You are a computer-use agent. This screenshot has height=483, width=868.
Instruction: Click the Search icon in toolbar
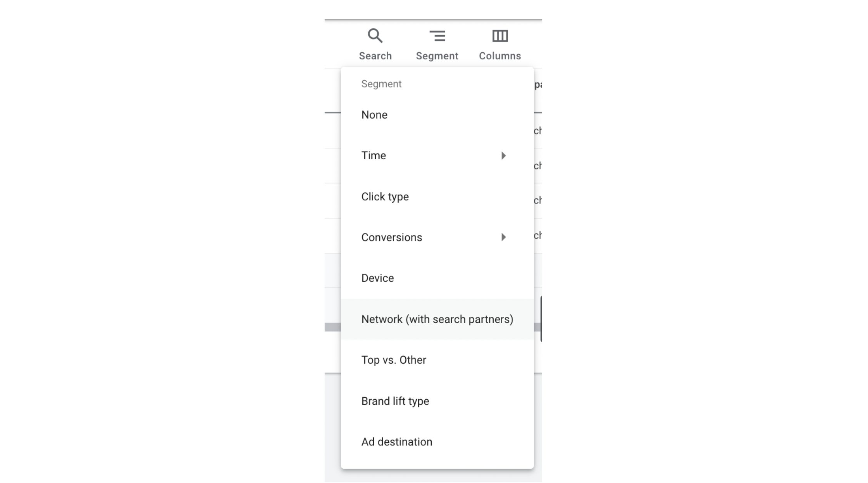[375, 36]
